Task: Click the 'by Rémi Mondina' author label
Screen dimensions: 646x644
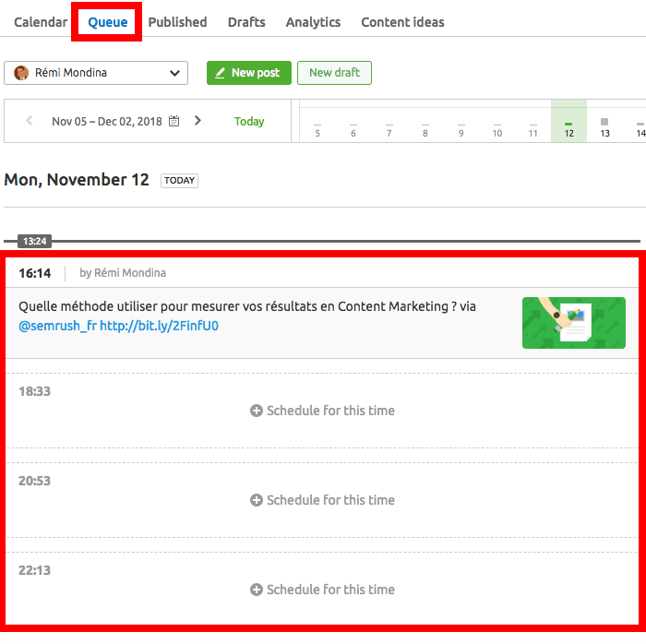Action: [x=123, y=273]
